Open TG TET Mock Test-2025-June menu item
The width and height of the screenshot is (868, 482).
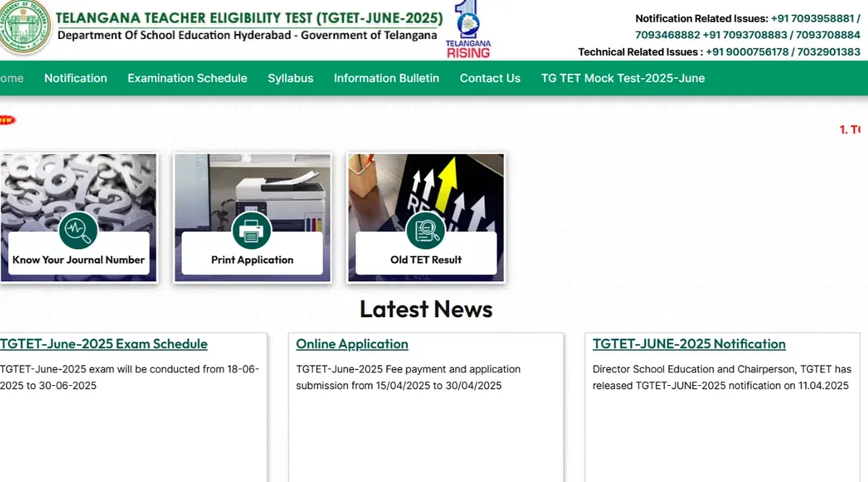coord(623,78)
